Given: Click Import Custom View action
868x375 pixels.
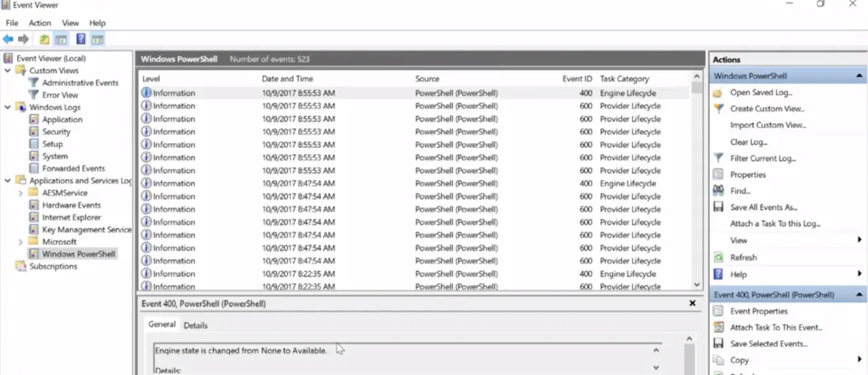Looking at the screenshot, I should (768, 125).
